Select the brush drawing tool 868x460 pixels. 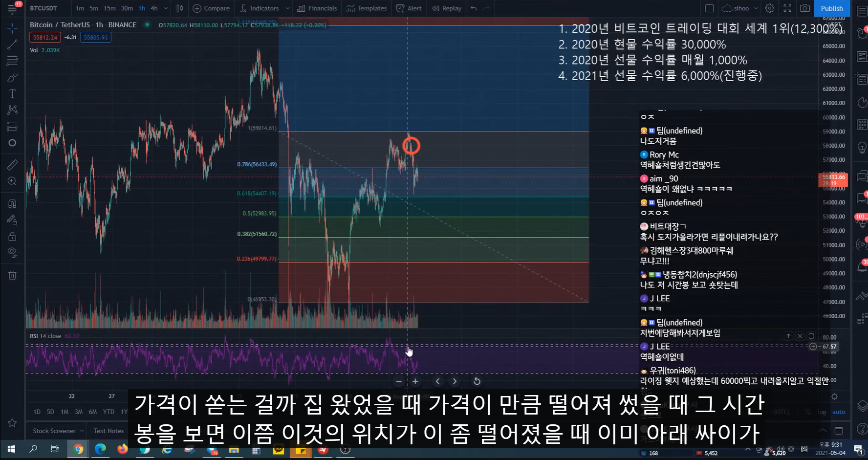pos(12,78)
